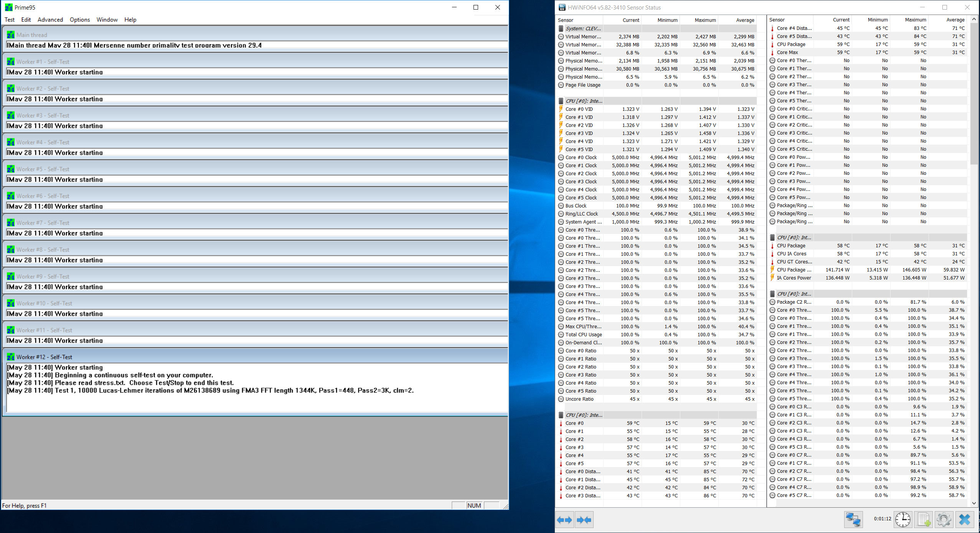The width and height of the screenshot is (980, 533).
Task: Click the expand columns double-arrow button
Action: 565,520
